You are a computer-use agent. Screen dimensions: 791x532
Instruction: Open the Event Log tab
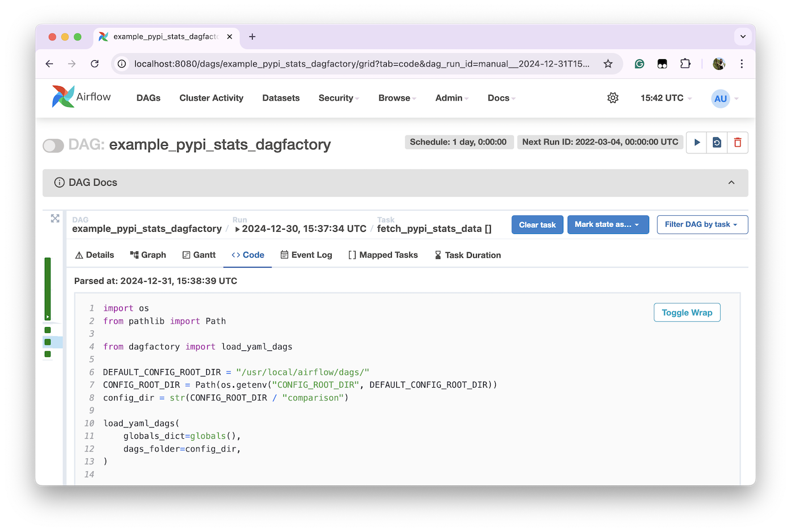tap(306, 255)
